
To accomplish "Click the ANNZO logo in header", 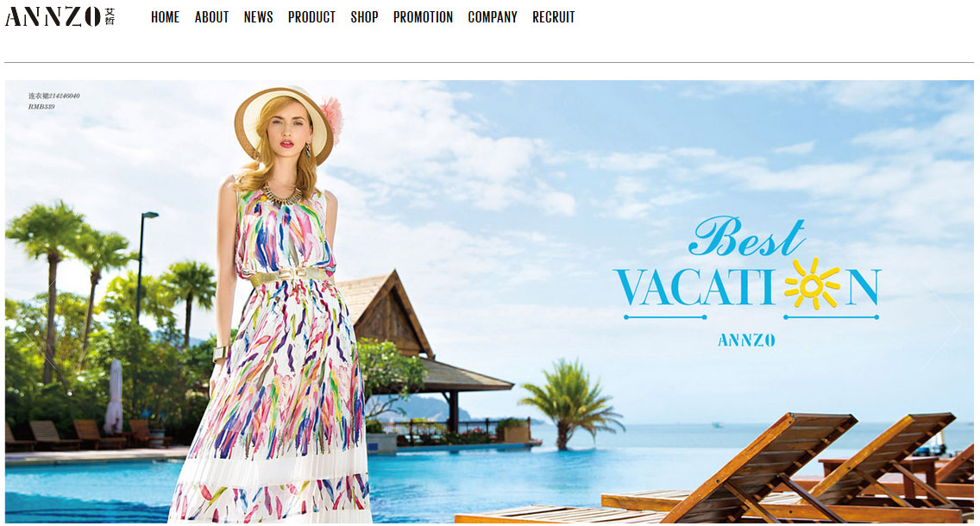I will pos(60,16).
